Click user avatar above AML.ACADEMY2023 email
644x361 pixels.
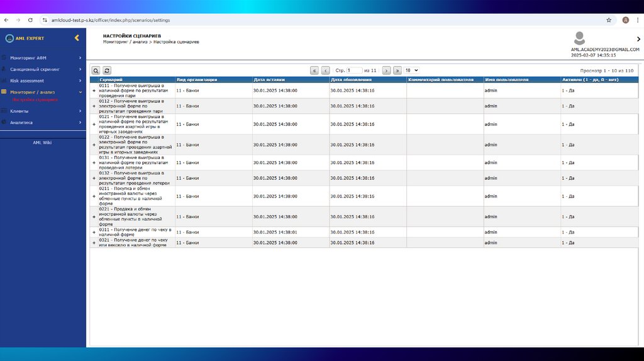pyautogui.click(x=579, y=38)
